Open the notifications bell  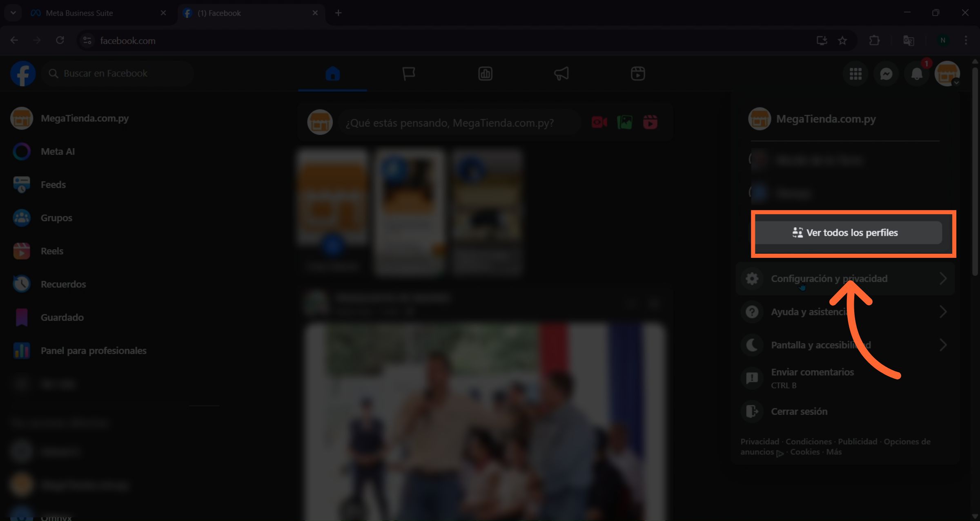916,74
